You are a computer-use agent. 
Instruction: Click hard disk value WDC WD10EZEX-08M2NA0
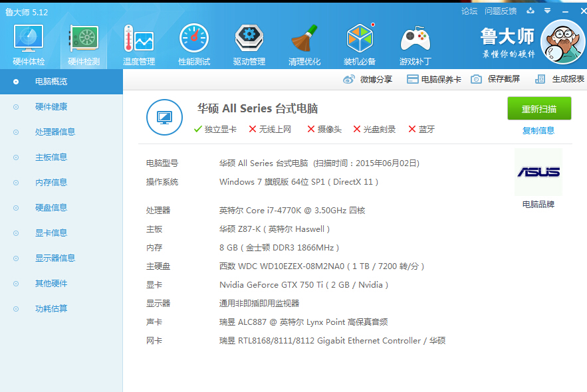tap(322, 266)
